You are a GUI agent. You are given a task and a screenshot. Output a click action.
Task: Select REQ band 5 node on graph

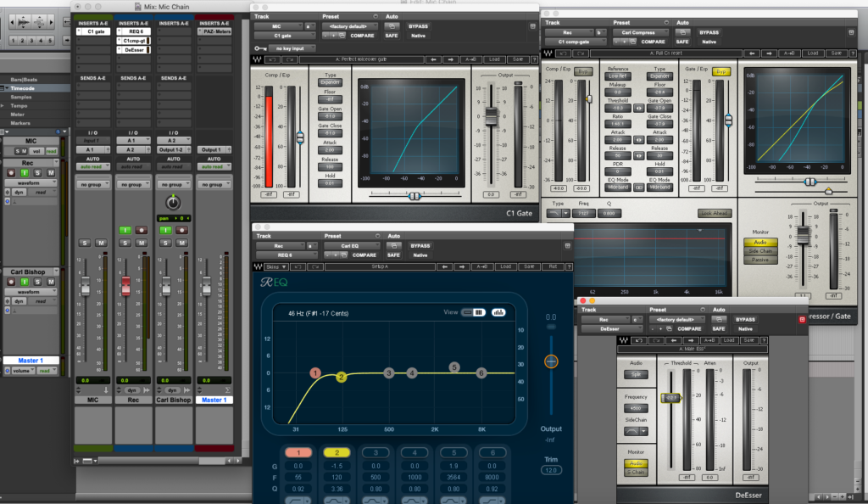[454, 367]
